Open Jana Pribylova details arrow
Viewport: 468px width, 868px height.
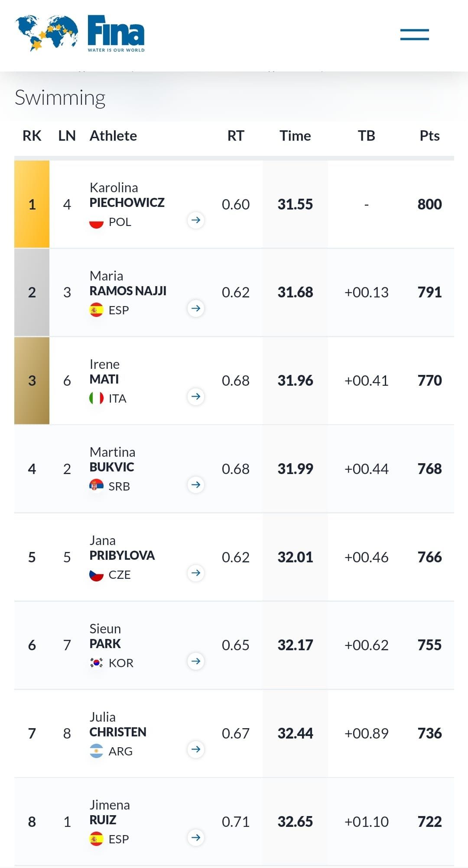[196, 573]
